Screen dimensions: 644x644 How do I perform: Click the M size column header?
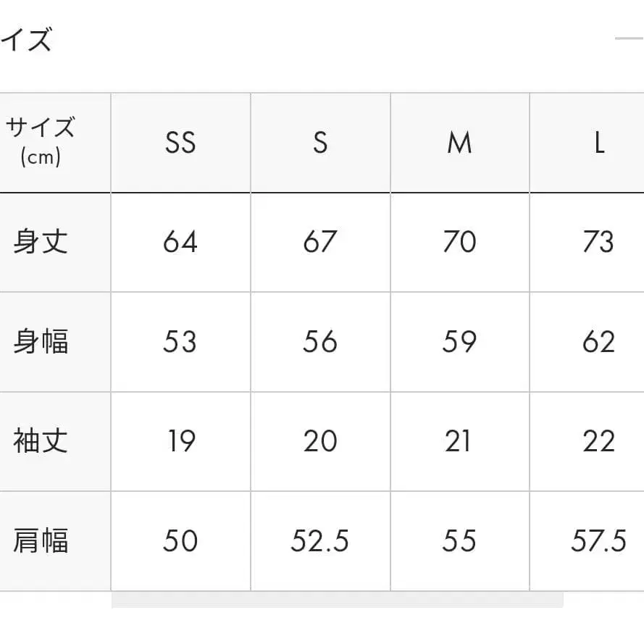pyautogui.click(x=459, y=143)
